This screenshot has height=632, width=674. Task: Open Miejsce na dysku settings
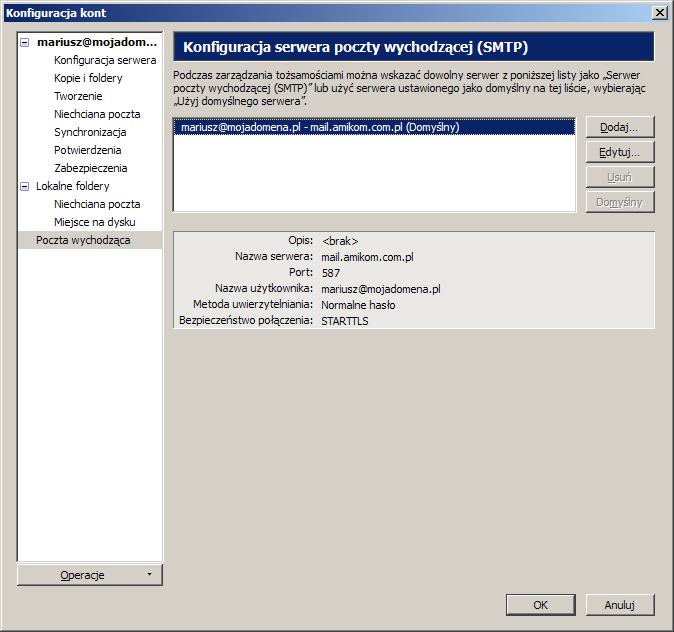[94, 222]
